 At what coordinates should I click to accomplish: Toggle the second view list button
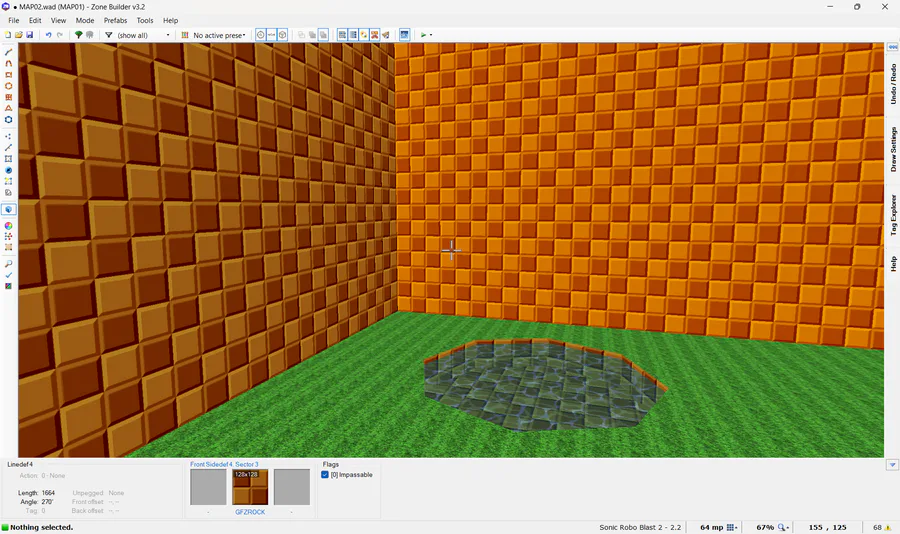tap(353, 35)
